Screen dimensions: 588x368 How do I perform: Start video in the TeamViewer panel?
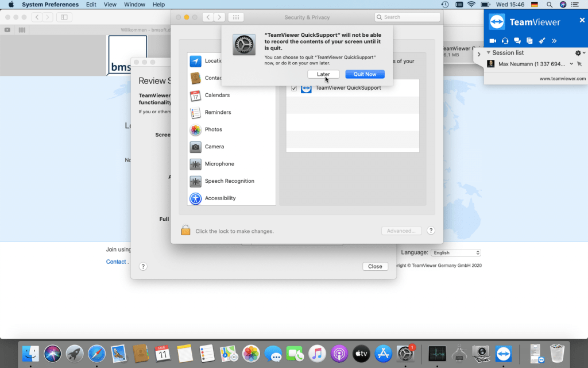click(493, 41)
